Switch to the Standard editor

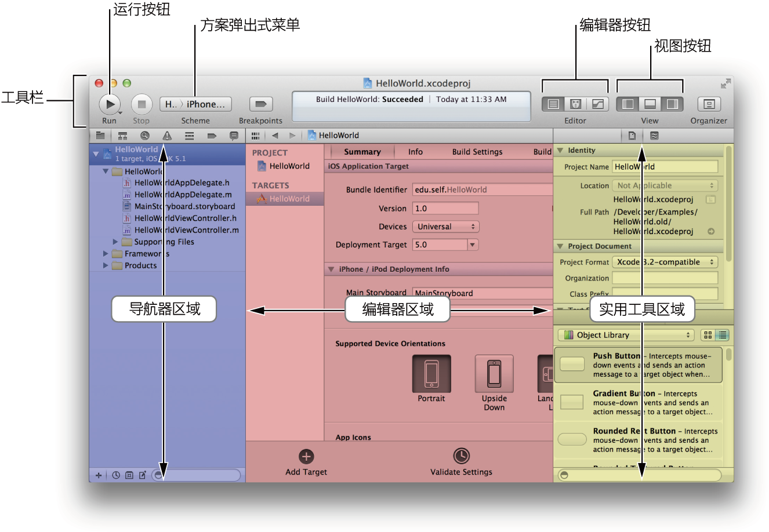click(x=553, y=104)
